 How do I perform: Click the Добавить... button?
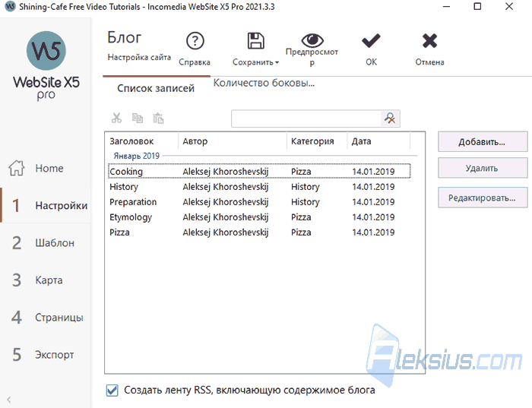coord(483,142)
